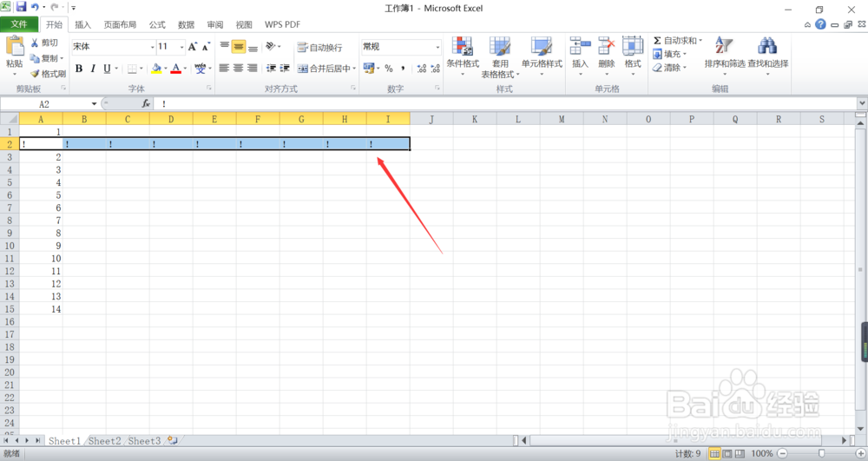
Task: Click the 插入 insert cells icon
Action: point(580,47)
